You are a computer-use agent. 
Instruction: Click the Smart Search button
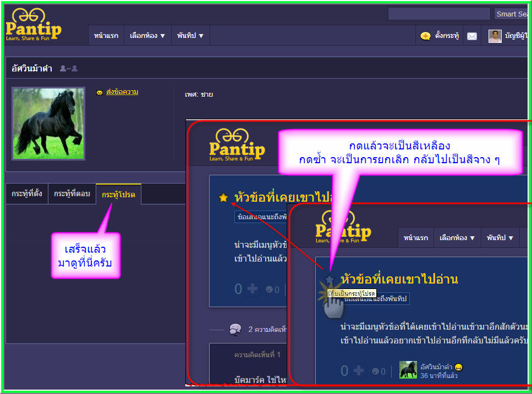pos(511,14)
